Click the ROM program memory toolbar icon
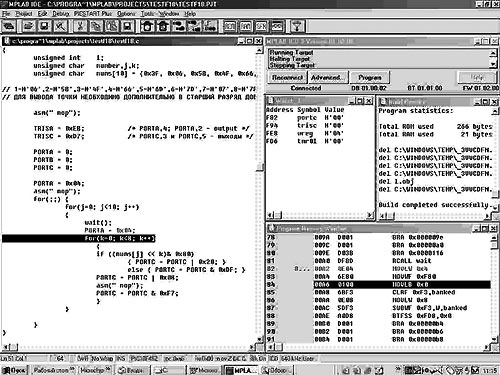Viewport: 500px width, 375px height. click(x=229, y=26)
